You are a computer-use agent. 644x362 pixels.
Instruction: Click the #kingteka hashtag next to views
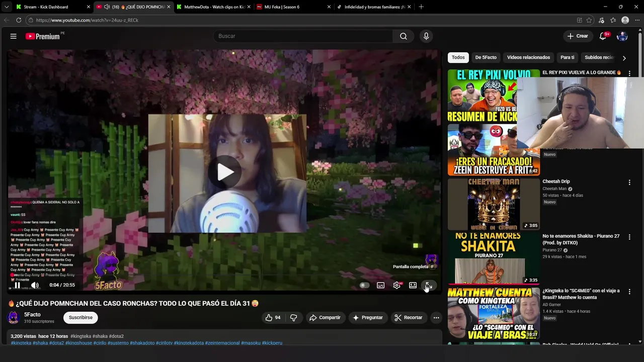80,336
